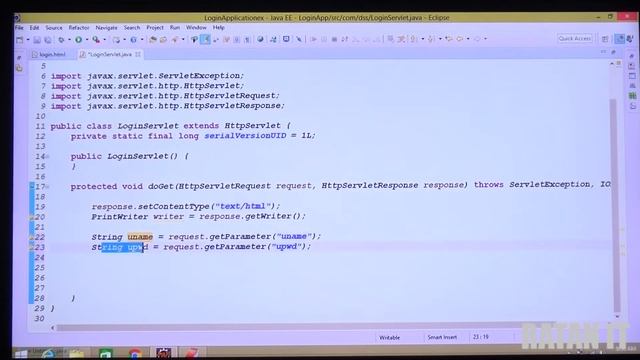Image resolution: width=640 pixels, height=360 pixels.
Task: Open Internet Explorer from the taskbar
Action: (x=48, y=353)
